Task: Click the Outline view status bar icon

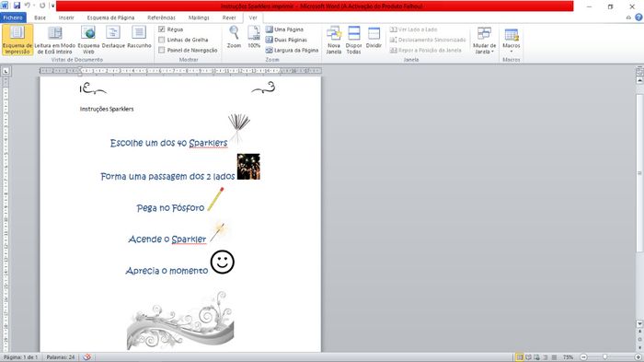Action: click(x=546, y=357)
